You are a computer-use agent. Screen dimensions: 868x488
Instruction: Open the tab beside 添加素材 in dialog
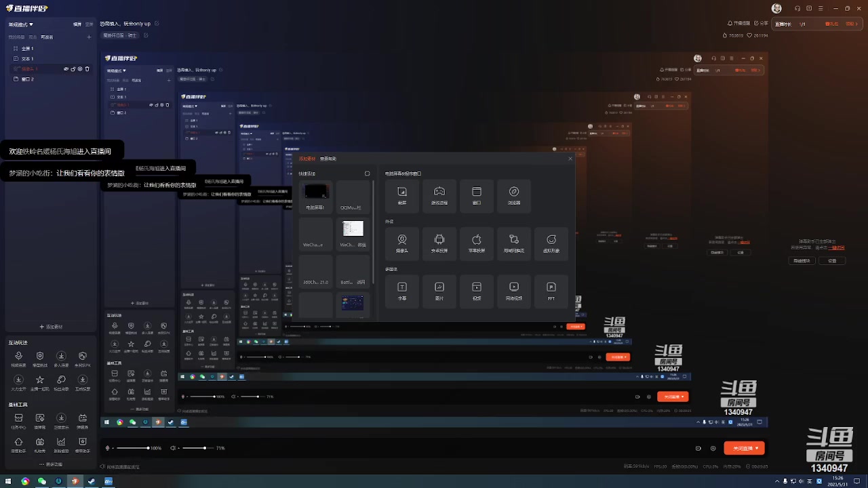(x=328, y=159)
